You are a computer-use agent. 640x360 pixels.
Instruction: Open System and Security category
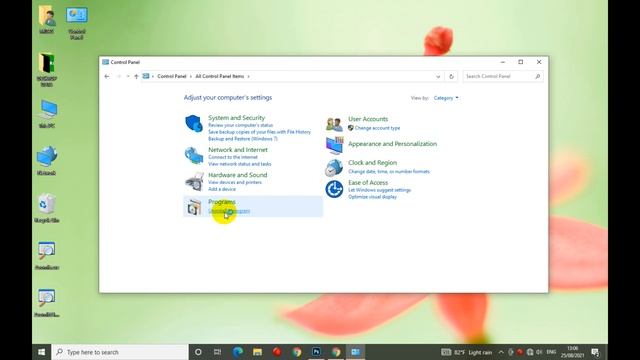pos(236,118)
